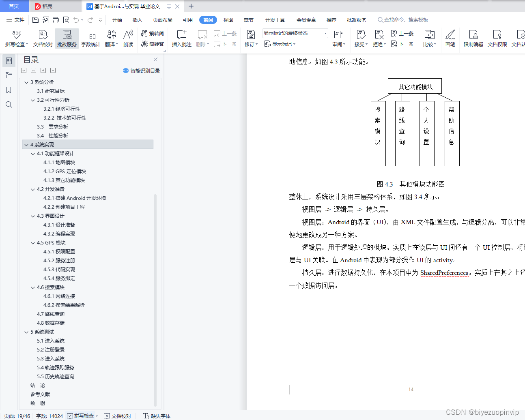Open document compare (比较)
The width and height of the screenshot is (525, 420).
[x=429, y=39]
